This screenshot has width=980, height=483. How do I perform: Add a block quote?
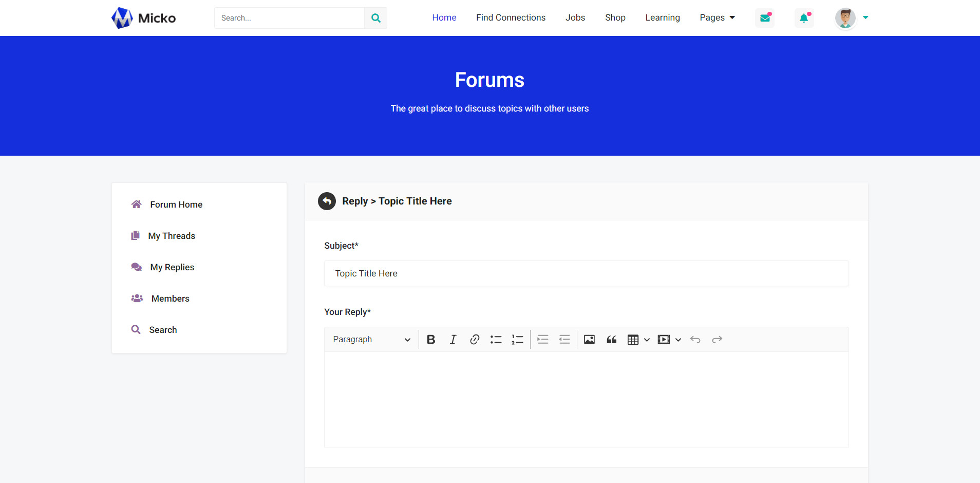click(611, 340)
